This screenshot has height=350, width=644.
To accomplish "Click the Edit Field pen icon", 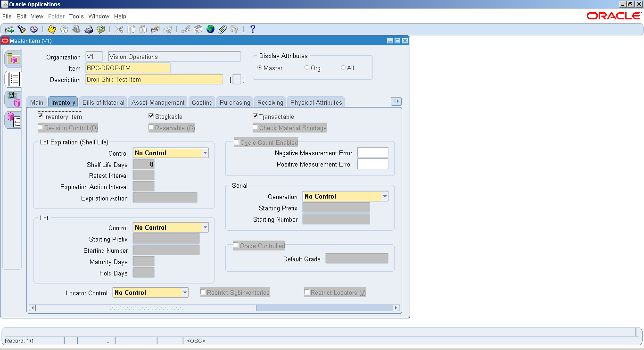I will point(186,29).
